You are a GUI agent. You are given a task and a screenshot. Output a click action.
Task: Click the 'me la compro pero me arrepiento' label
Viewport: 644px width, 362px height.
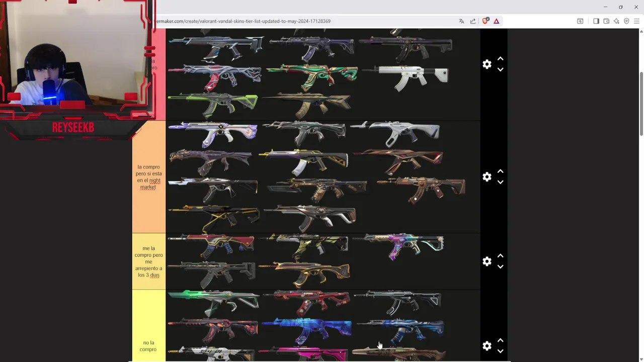click(148, 261)
